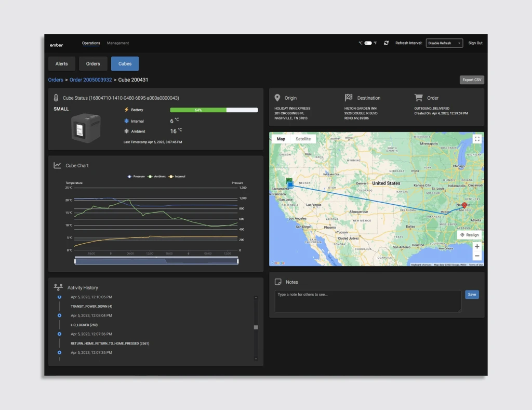Open the Alerts tab

tap(62, 63)
